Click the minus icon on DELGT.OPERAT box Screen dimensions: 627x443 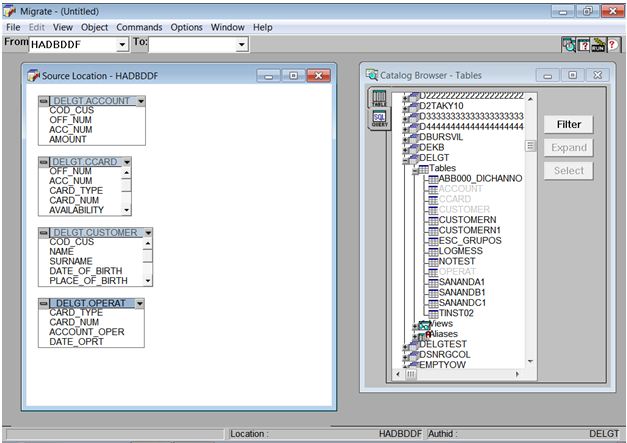[44, 303]
